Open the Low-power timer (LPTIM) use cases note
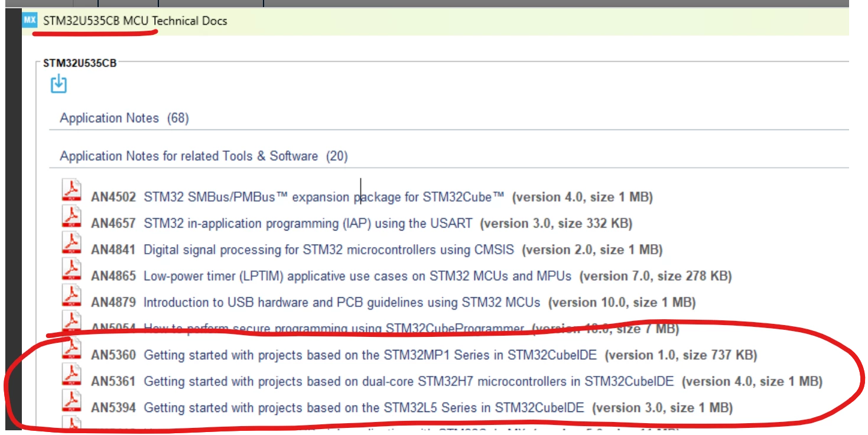This screenshot has height=435, width=868. (357, 276)
